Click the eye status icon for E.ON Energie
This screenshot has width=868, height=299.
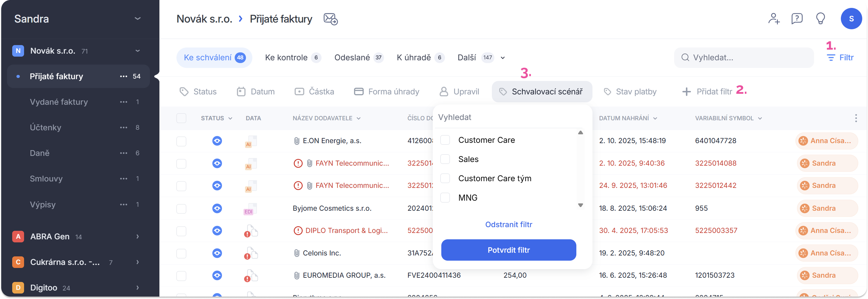217,141
